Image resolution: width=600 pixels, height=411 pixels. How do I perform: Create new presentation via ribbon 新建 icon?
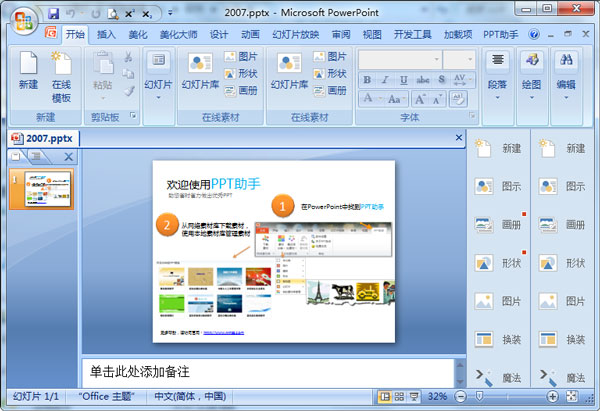click(29, 71)
